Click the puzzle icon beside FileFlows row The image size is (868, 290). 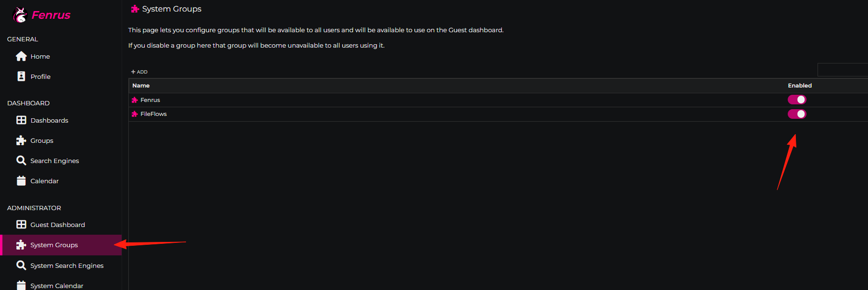coord(135,114)
